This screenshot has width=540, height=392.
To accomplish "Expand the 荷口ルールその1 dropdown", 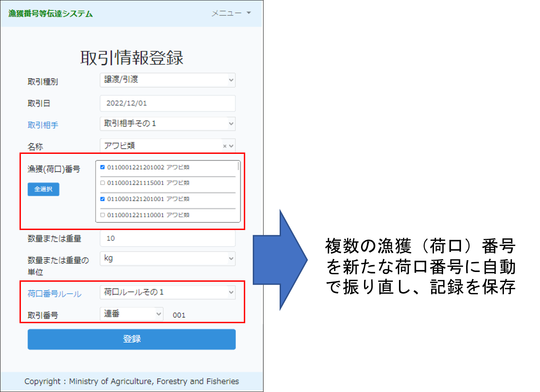I will pos(168,292).
